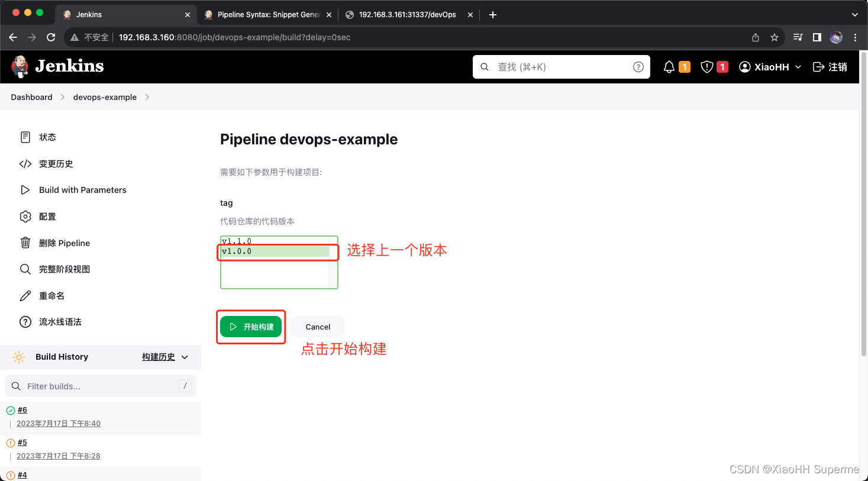
Task: Select tag v1.0.0 in list
Action: coord(275,251)
